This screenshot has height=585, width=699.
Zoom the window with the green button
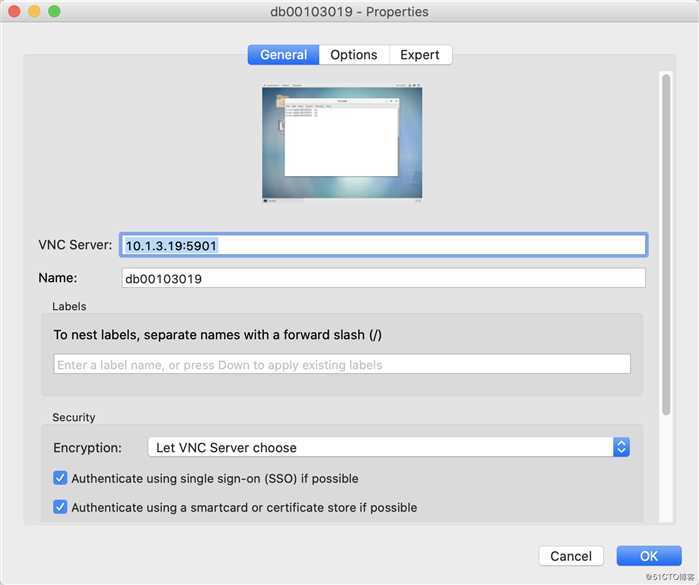pyautogui.click(x=54, y=11)
